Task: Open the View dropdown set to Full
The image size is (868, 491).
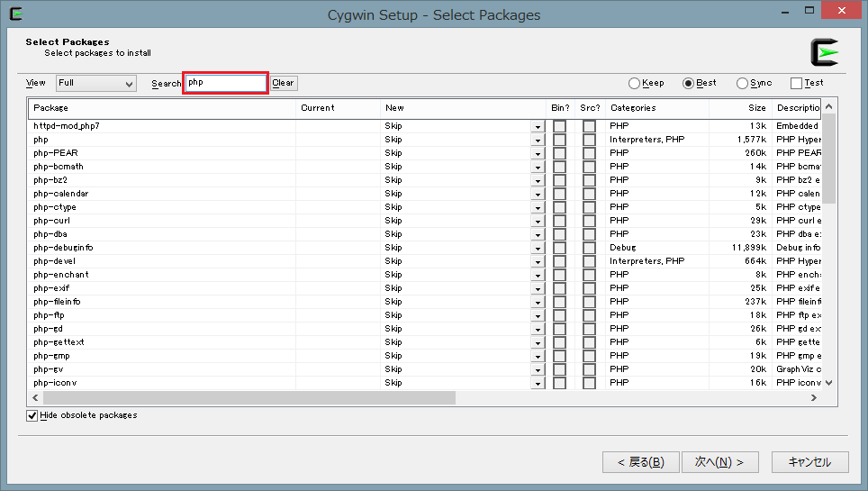Action: click(95, 84)
